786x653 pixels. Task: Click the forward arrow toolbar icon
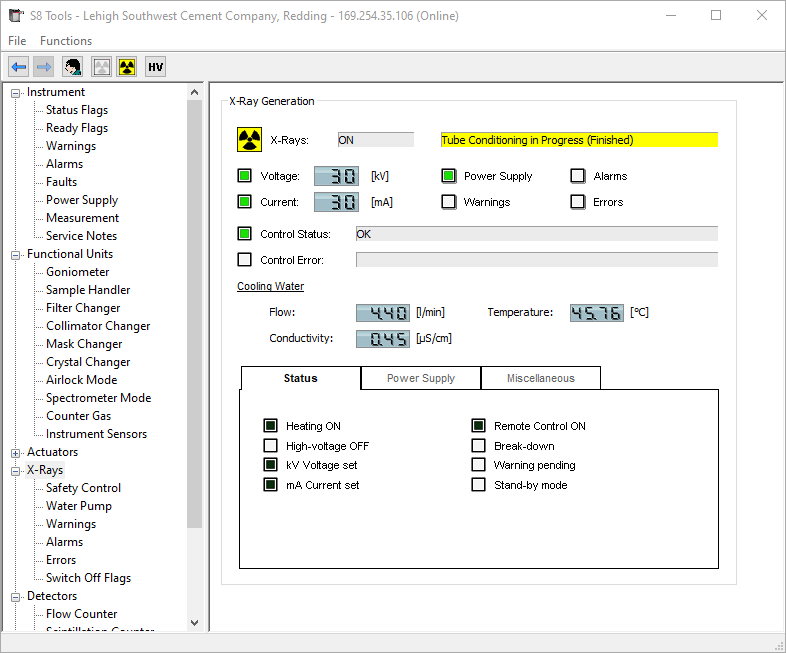point(44,67)
